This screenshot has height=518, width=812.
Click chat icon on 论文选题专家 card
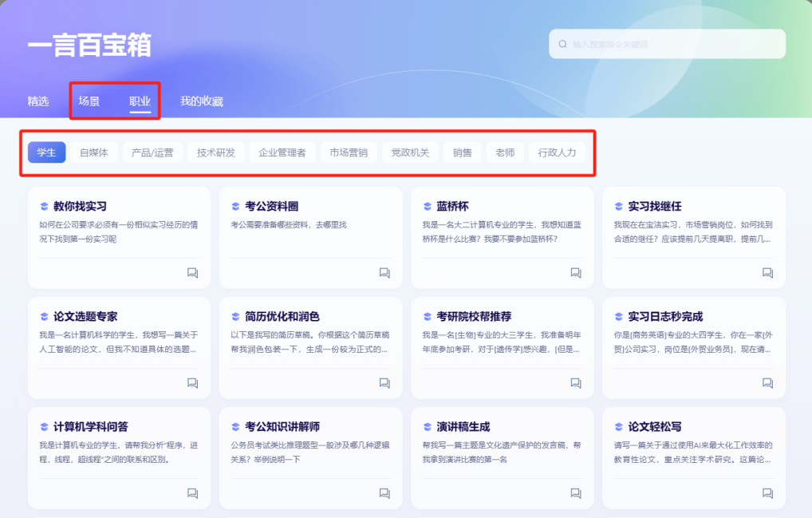(x=193, y=383)
